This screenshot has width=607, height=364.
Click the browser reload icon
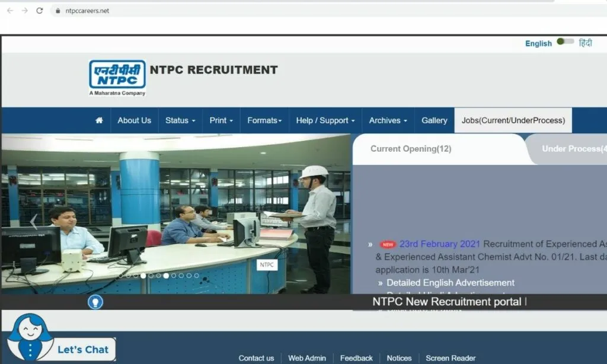tap(40, 11)
